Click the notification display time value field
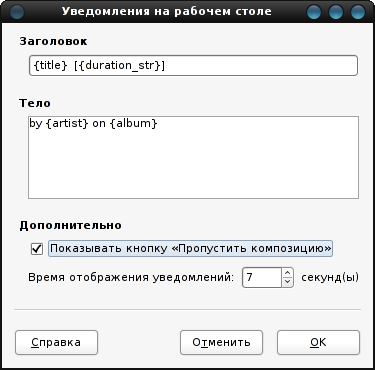This screenshot has width=375, height=370. (x=262, y=277)
